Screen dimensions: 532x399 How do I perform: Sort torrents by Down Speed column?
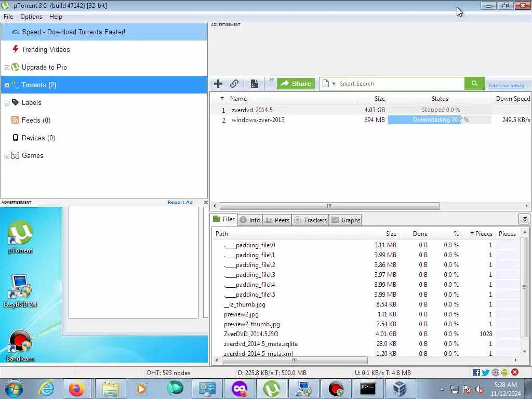point(512,99)
